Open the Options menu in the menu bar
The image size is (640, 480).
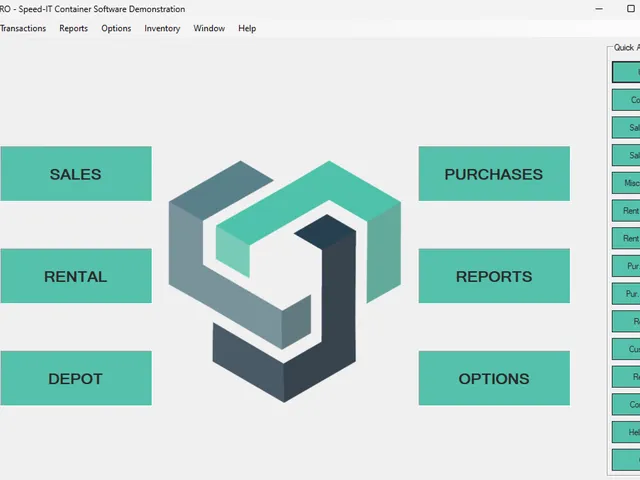[116, 29]
